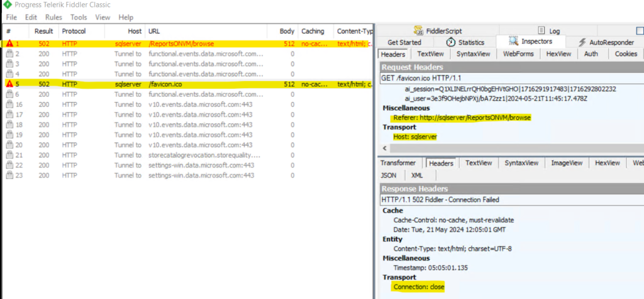
Task: Click the lock icon on session 18
Action: (9, 125)
